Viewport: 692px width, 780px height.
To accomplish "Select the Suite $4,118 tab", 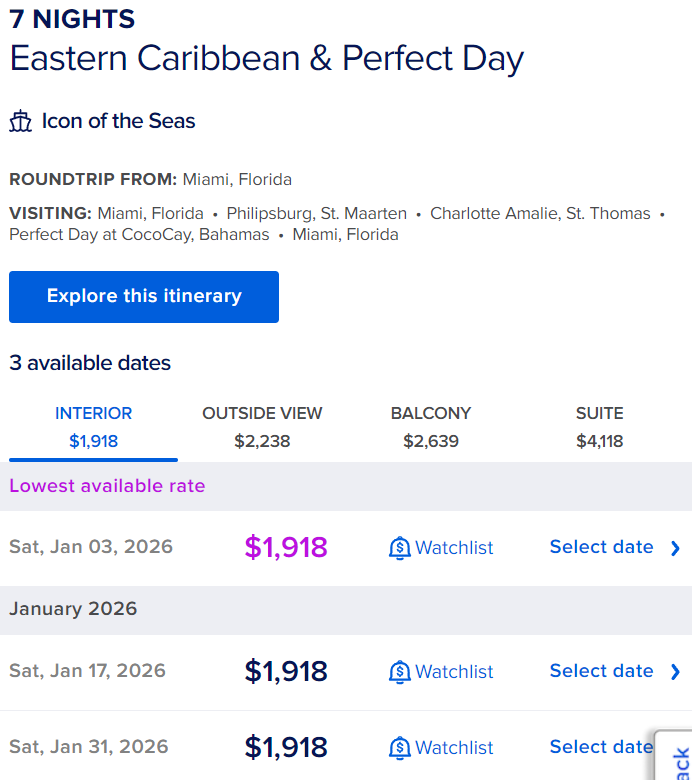I will [599, 427].
